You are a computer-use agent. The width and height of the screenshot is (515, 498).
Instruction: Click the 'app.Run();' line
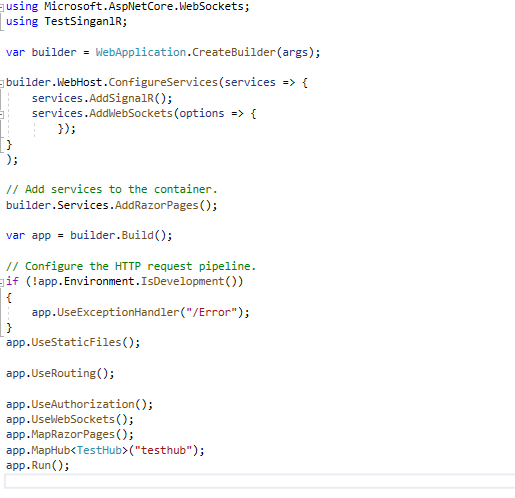coord(38,465)
